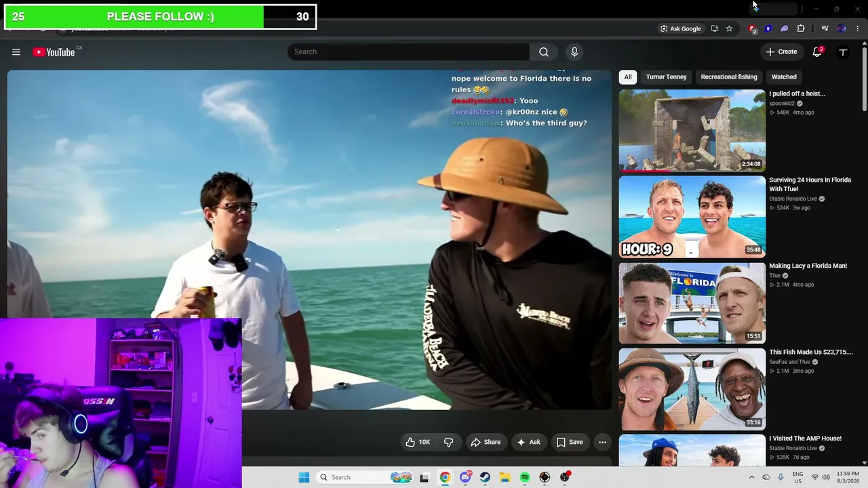Select the Turner Tenney filter chip
Screen dimensions: 868x488
click(667, 77)
